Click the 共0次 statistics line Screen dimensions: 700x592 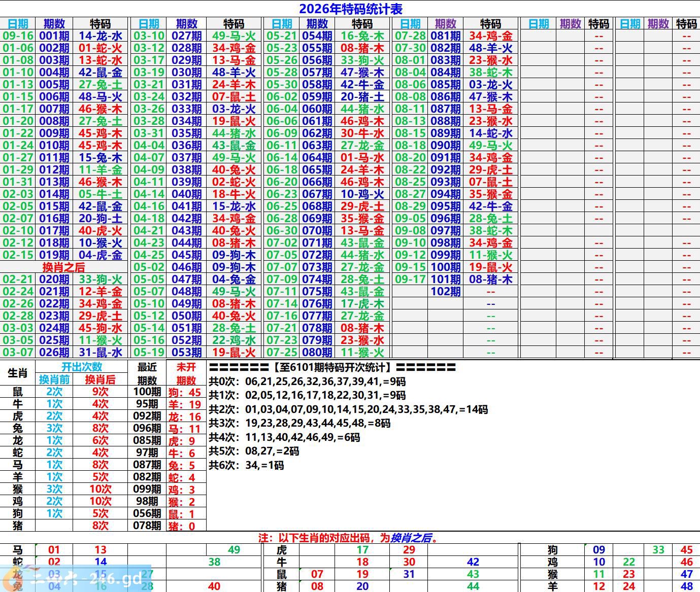(308, 381)
